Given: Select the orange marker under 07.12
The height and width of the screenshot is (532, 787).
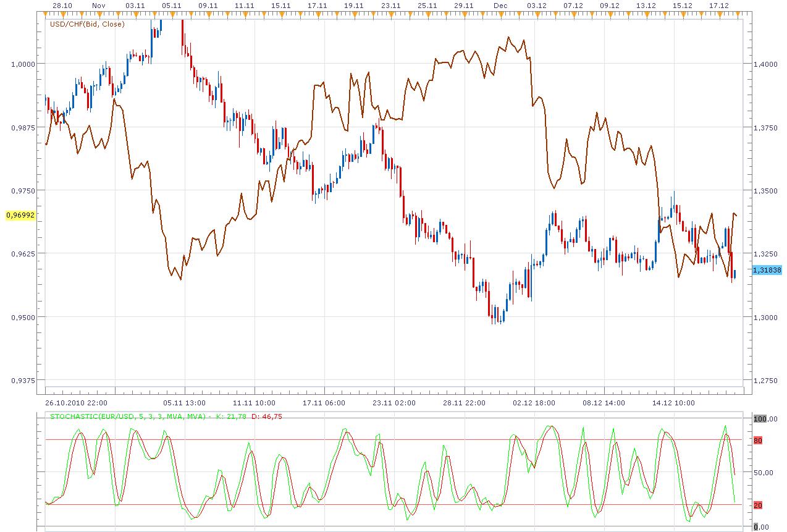Looking at the screenshot, I should [573, 13].
